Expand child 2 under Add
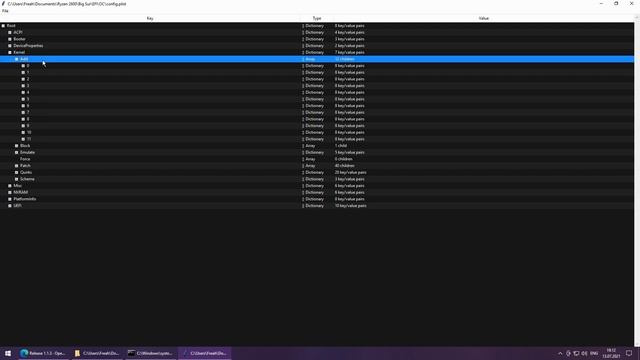 (x=23, y=79)
